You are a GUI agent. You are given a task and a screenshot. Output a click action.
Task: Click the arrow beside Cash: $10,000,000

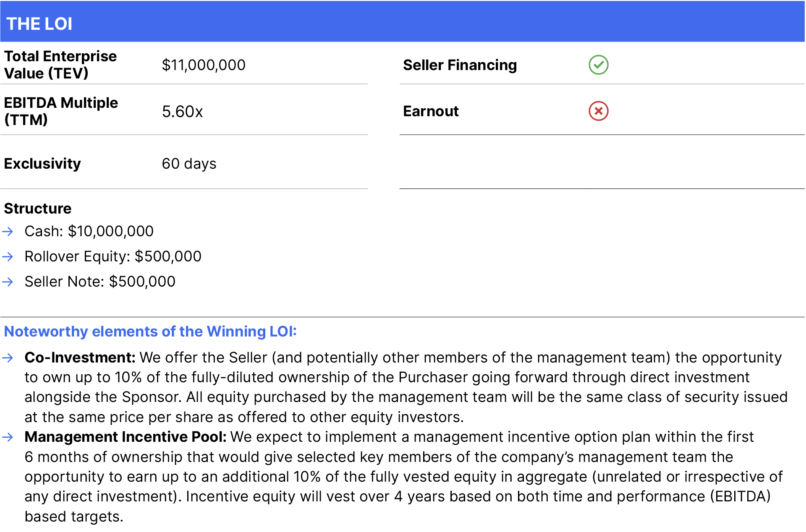click(8, 231)
